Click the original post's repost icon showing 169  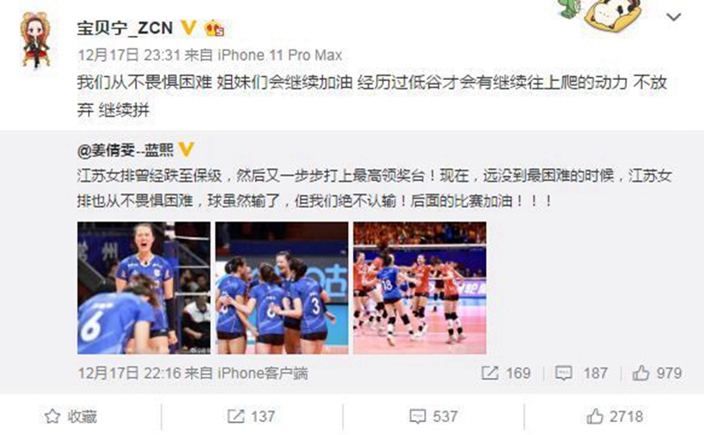pos(506,373)
